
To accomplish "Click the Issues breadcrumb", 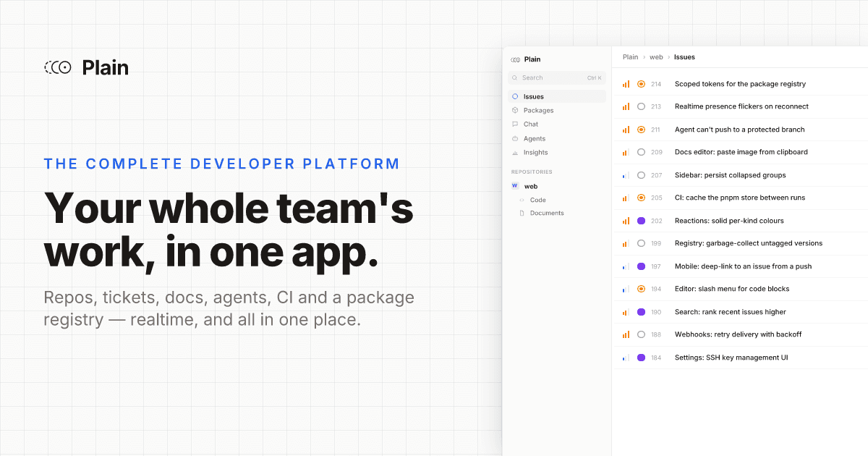I will pos(684,57).
